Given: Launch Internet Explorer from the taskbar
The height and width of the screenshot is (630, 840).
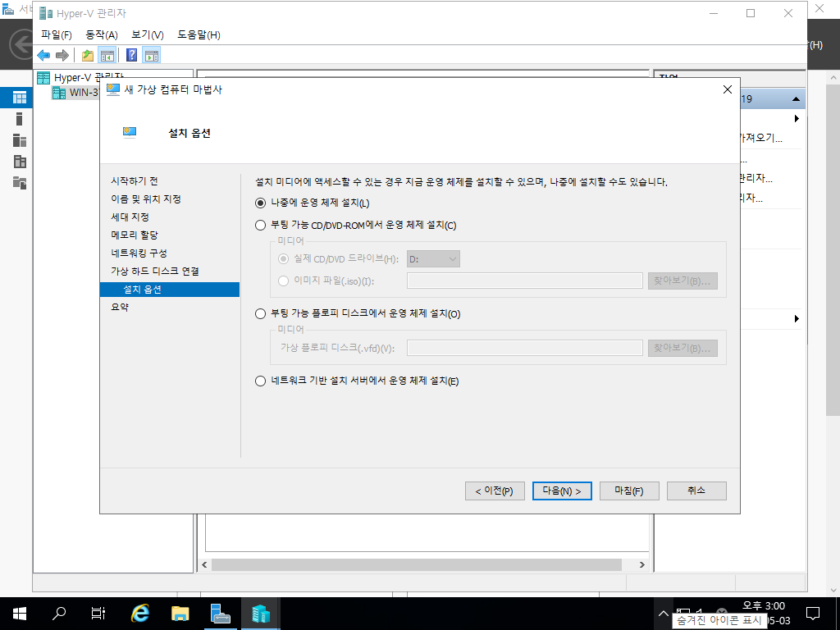Looking at the screenshot, I should 139,614.
